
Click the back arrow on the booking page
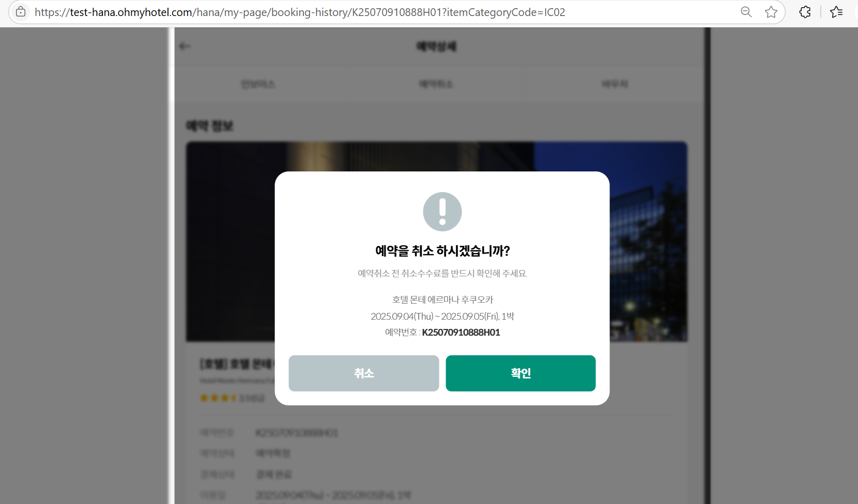(x=185, y=46)
